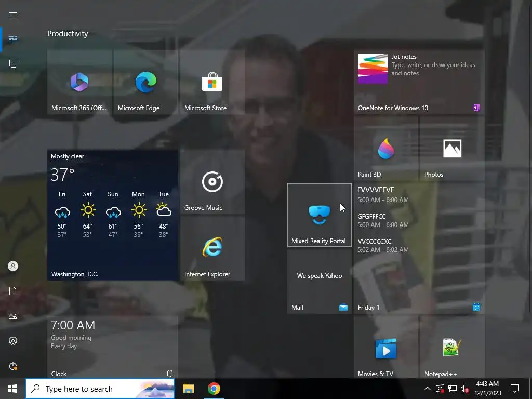Open Google Chrome from the taskbar
532x399 pixels.
(x=214, y=389)
